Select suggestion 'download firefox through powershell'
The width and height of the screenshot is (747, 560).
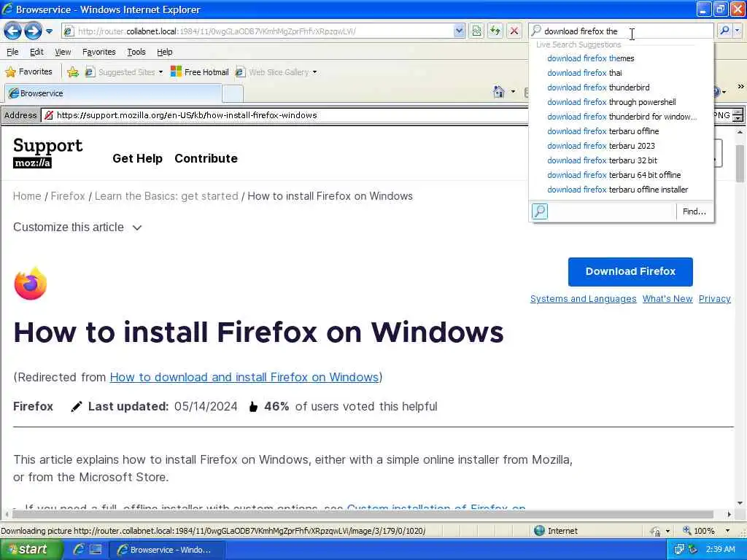tap(611, 102)
